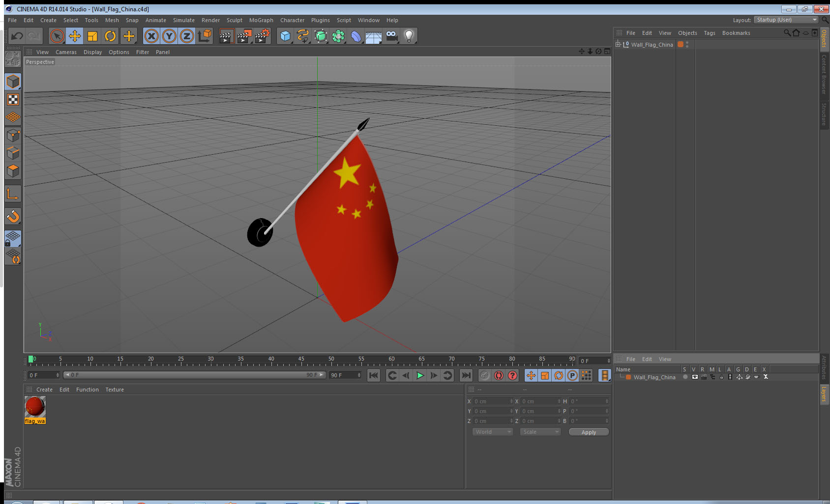830x504 pixels.
Task: Step to the next frame
Action: tap(434, 375)
